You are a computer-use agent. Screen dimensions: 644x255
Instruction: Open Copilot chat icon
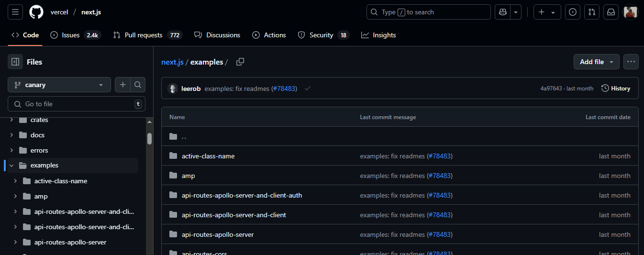[502, 12]
